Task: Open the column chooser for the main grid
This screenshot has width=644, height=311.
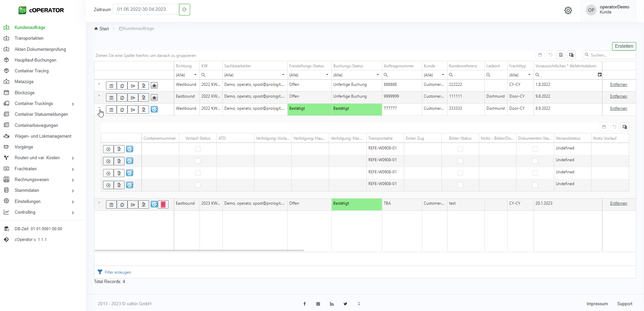Action: [x=571, y=55]
